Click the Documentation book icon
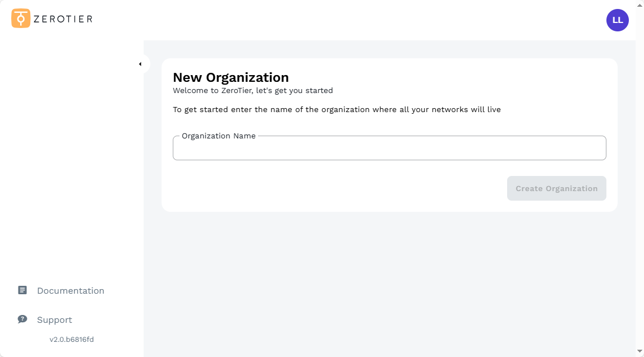The image size is (644, 357). click(x=22, y=290)
